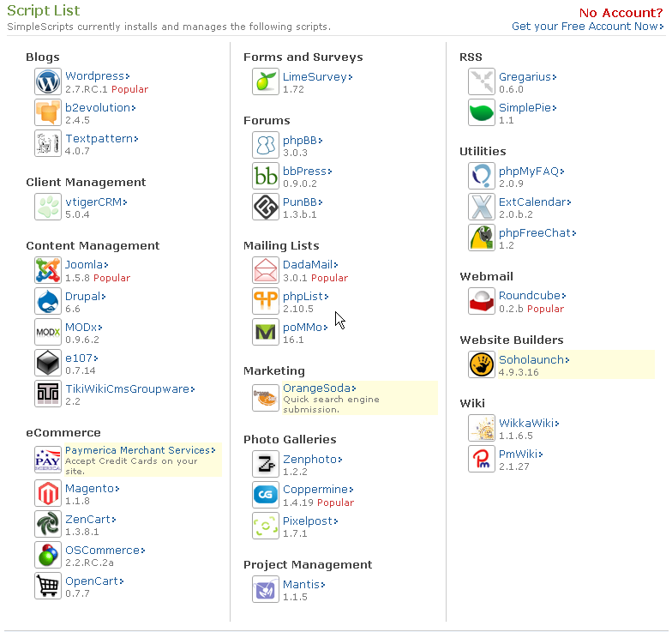This screenshot has height=632, width=672.
Task: Click the OrangeSoda icon
Action: [x=266, y=398]
